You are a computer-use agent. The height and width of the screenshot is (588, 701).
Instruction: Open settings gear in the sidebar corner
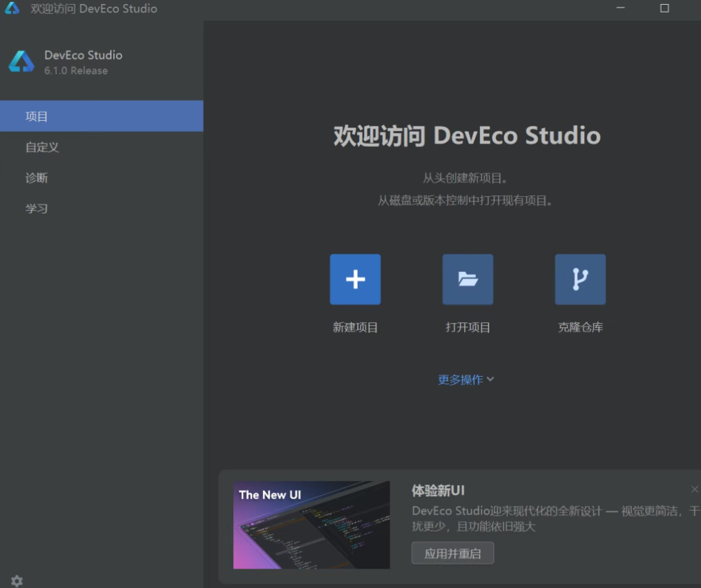(17, 581)
